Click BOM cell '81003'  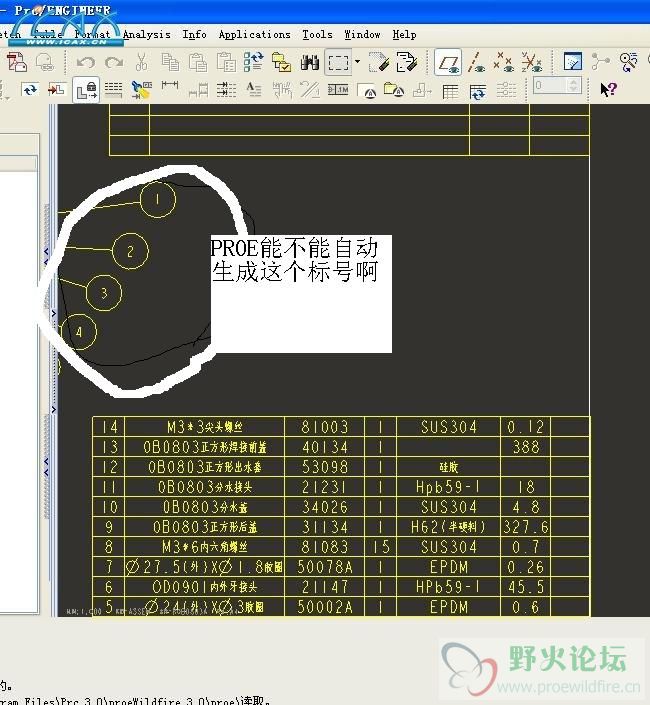325,427
